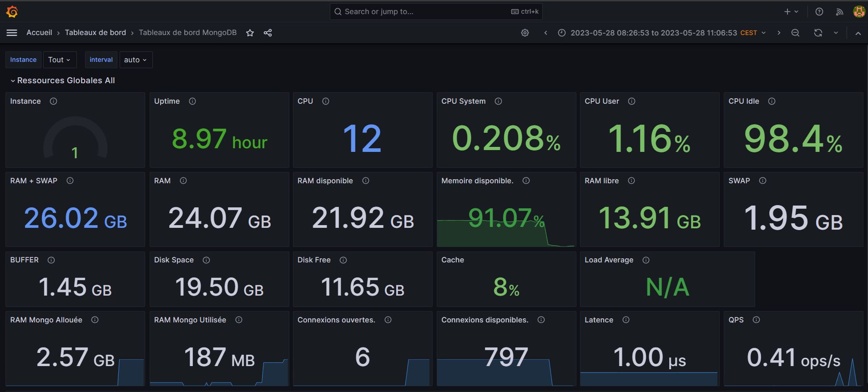Screen dimensions: 868x392
Task: Open the user profile avatar
Action: (x=858, y=12)
